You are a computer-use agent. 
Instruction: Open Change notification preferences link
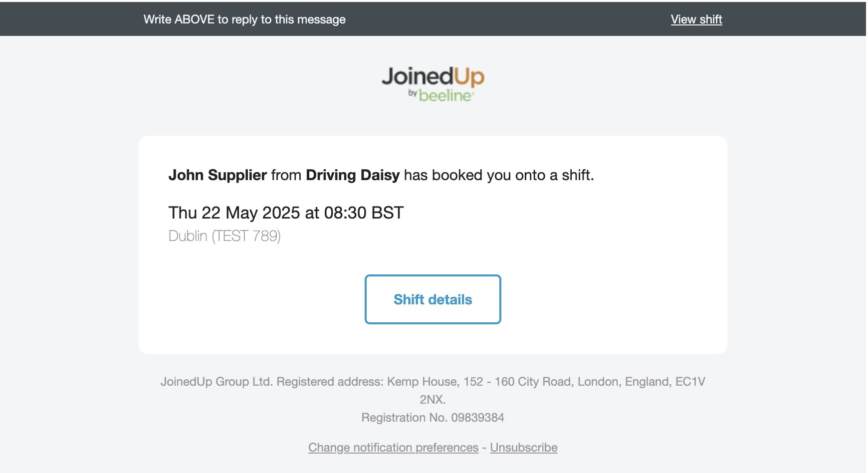(393, 448)
